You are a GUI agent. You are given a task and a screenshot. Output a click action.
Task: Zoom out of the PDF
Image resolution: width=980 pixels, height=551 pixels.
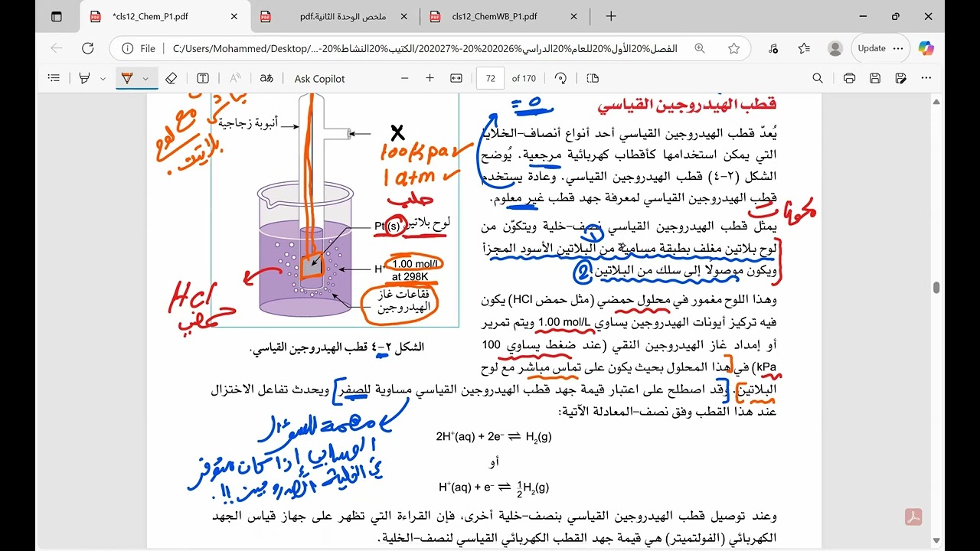click(405, 78)
